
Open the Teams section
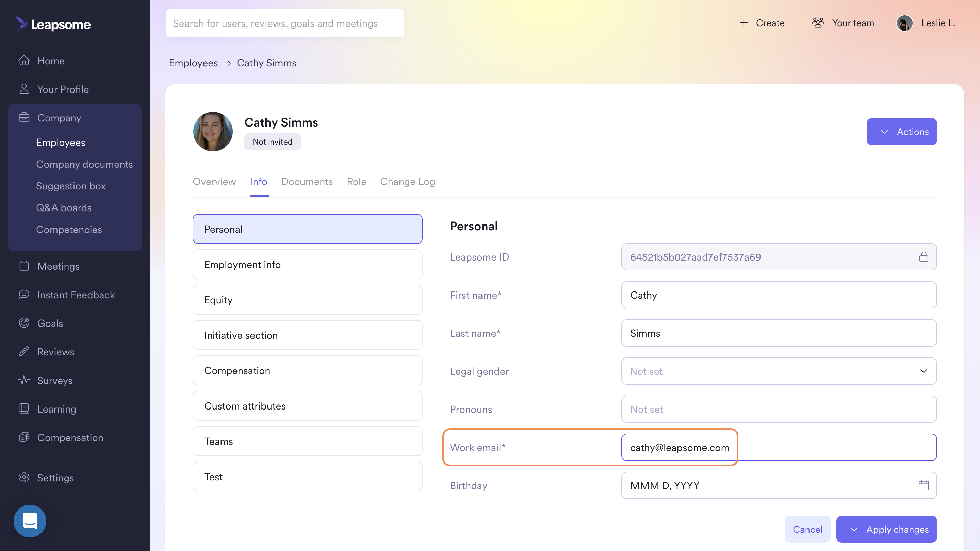point(307,441)
